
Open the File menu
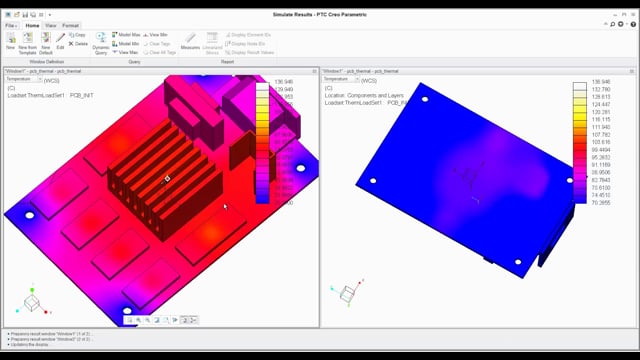[11, 26]
